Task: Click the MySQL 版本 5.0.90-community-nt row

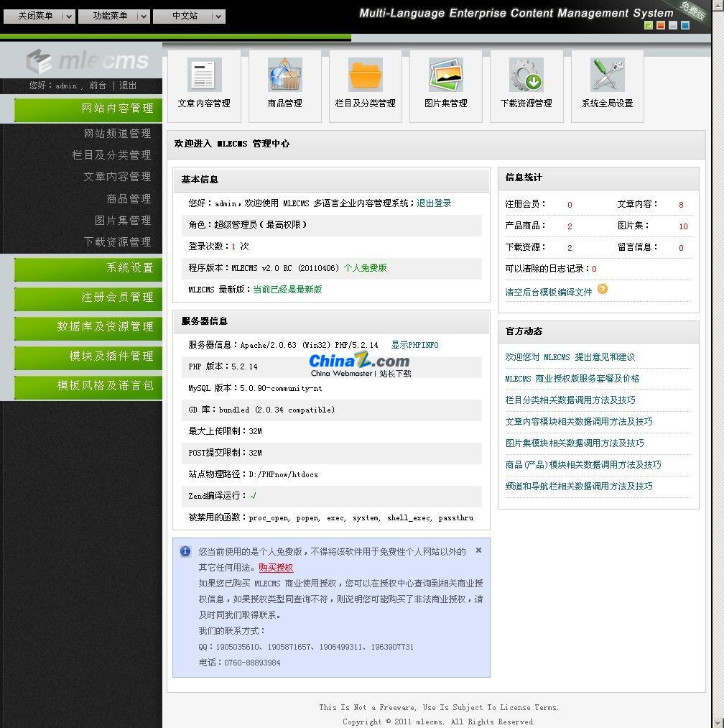Action: [x=331, y=388]
